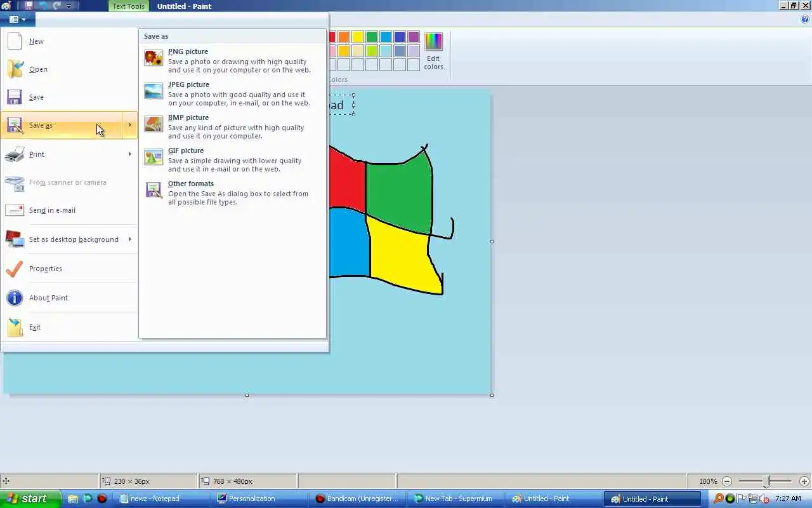Click the Windows start button

pyautogui.click(x=30, y=498)
